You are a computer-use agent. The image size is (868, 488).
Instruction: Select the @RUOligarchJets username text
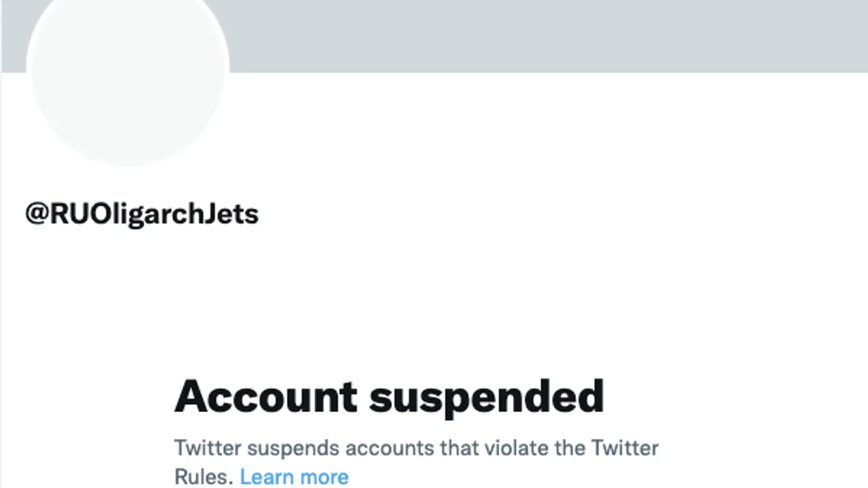click(142, 213)
